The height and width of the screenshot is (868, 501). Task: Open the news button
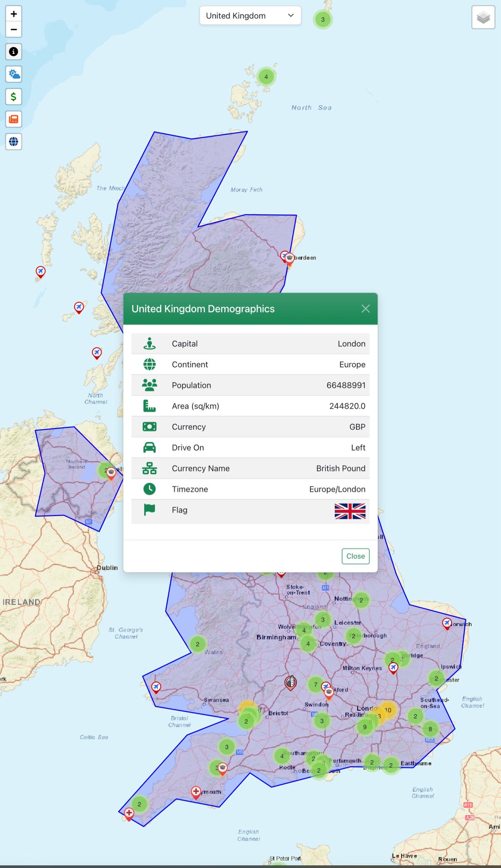click(x=14, y=119)
